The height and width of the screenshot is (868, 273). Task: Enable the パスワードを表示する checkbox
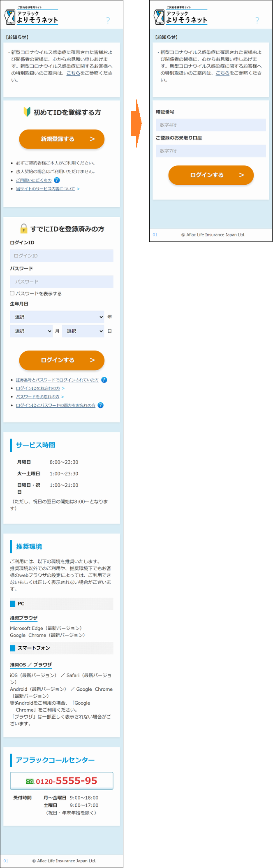point(12,293)
